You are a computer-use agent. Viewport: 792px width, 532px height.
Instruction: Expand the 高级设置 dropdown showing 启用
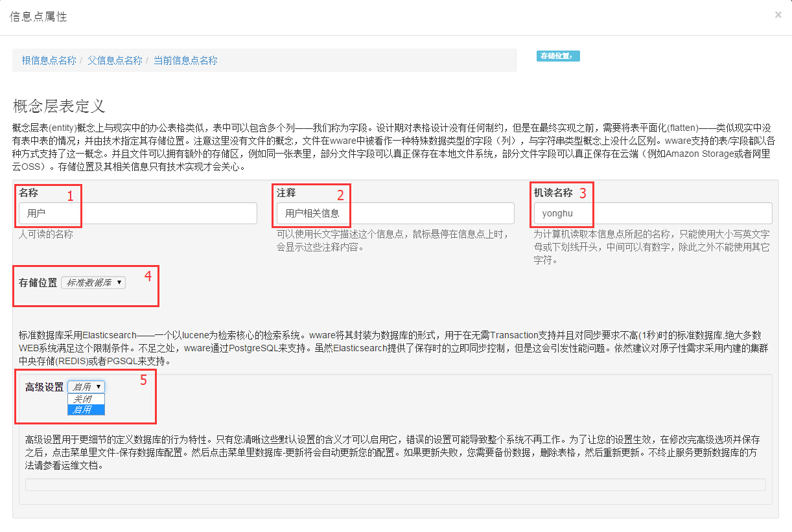pyautogui.click(x=86, y=387)
